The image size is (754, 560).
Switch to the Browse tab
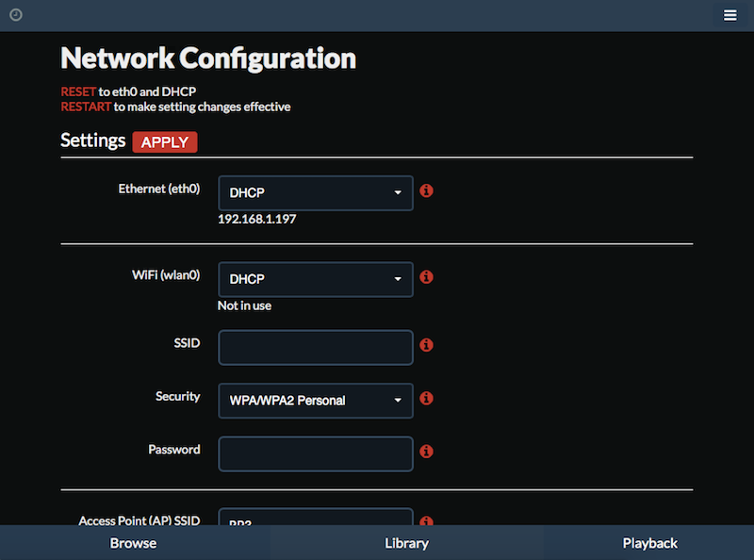point(133,543)
